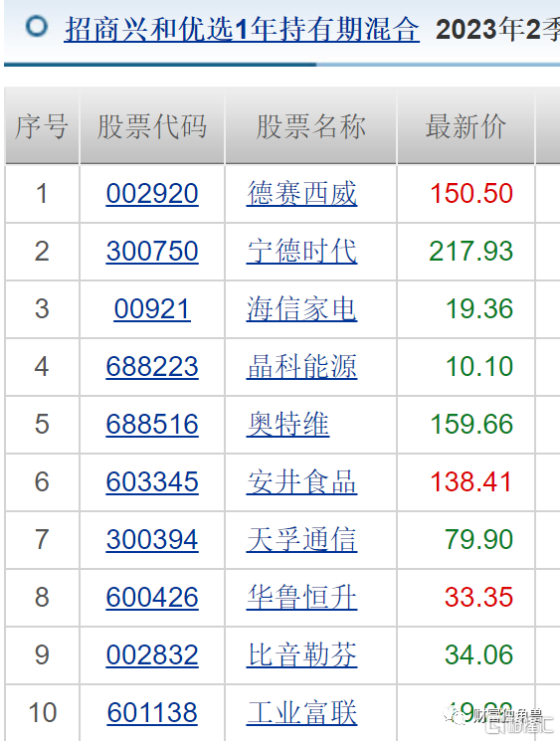Open stock code 601138 link
Image resolution: width=560 pixels, height=741 pixels.
152,712
